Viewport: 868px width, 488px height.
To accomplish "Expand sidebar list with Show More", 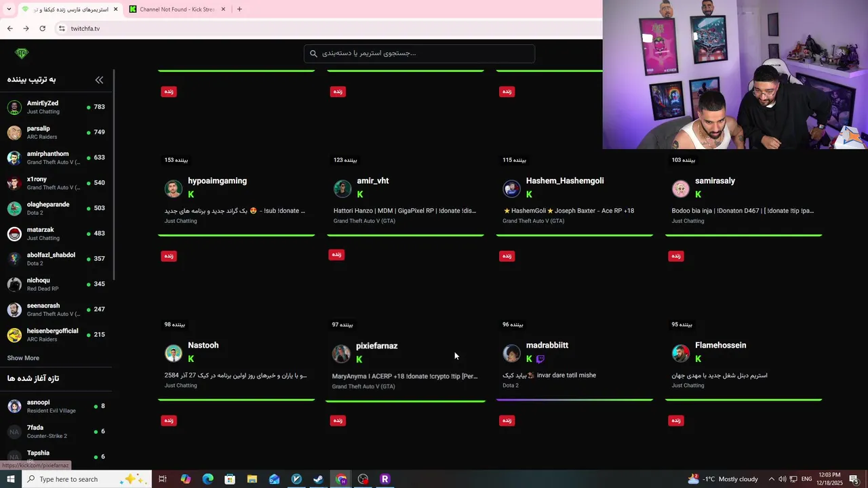I will 23,358.
